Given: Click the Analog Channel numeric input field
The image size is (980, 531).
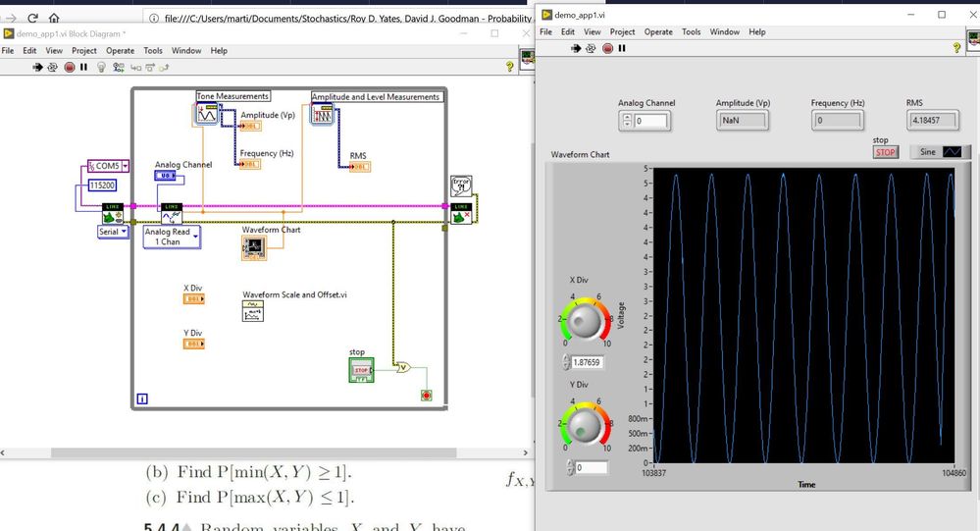Looking at the screenshot, I should point(650,121).
